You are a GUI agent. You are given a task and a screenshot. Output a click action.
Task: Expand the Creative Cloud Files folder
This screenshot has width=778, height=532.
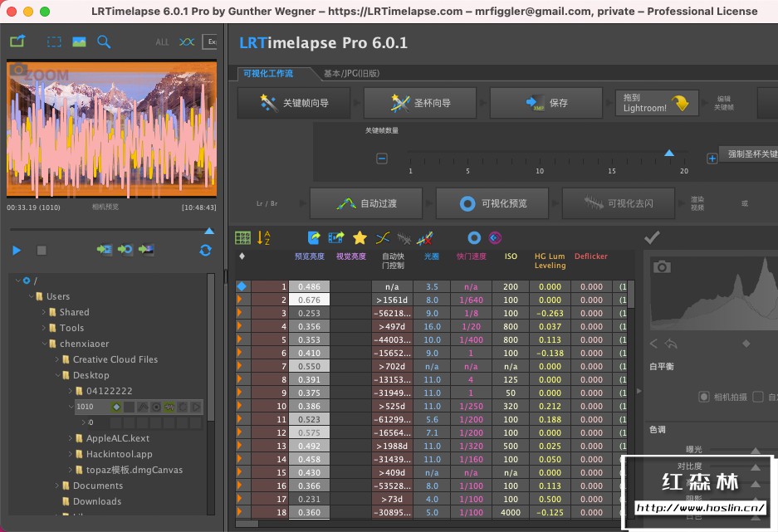(x=57, y=359)
